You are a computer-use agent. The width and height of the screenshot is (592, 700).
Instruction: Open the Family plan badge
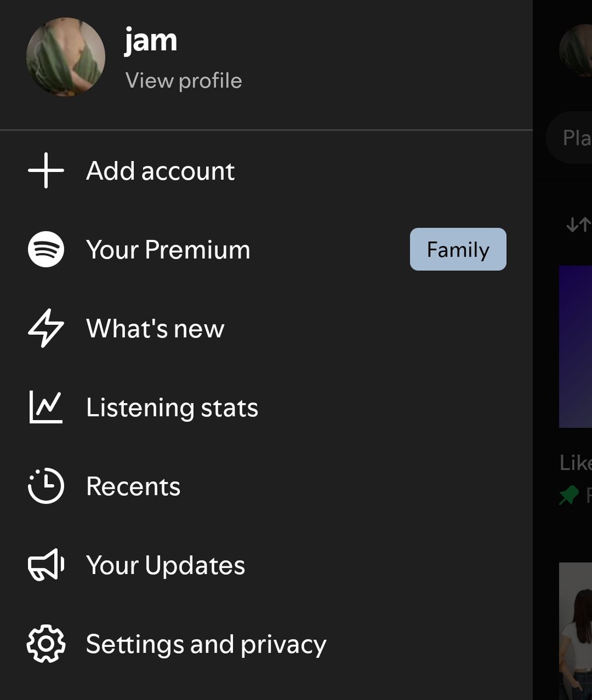458,249
